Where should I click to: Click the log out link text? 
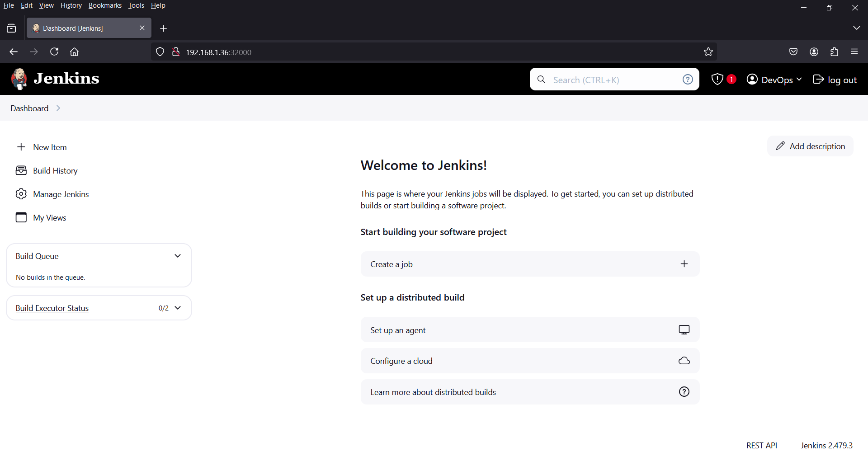(x=842, y=80)
